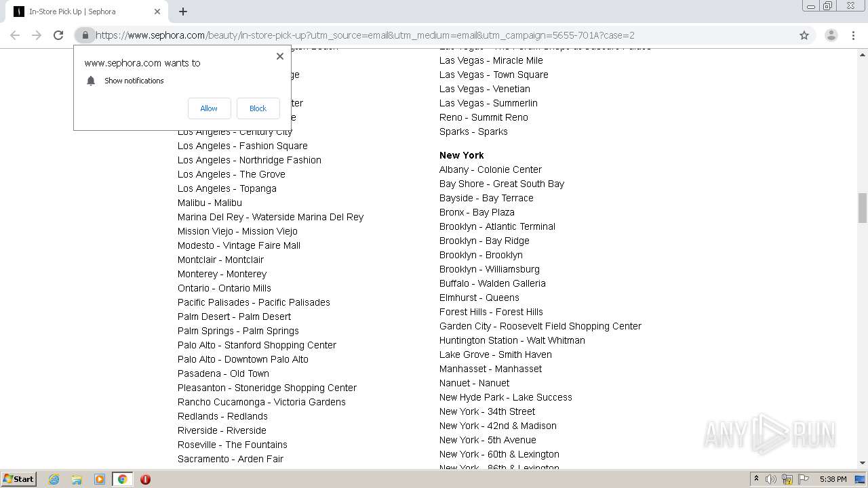Open Los Angeles - The Grove store
Screen dimensions: 868x488
click(231, 174)
